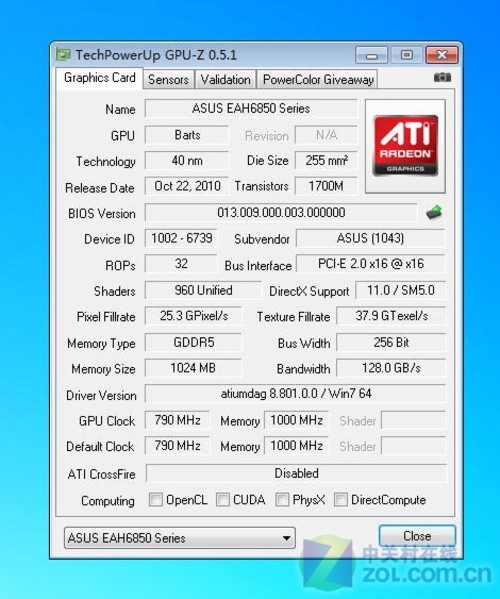The height and width of the screenshot is (599, 500).
Task: Click the ATI Radeon logo
Action: point(405,146)
